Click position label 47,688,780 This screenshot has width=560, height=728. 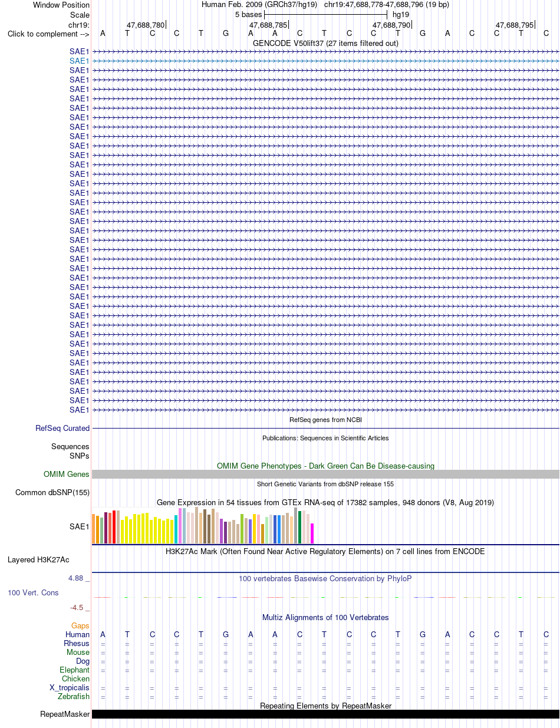tap(146, 25)
